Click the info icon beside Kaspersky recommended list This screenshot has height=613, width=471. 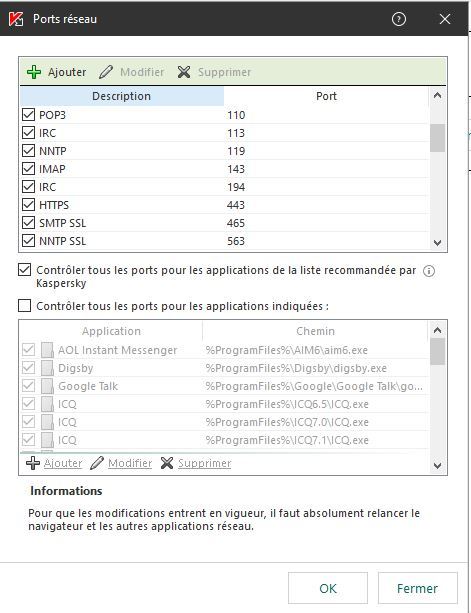pos(429,271)
